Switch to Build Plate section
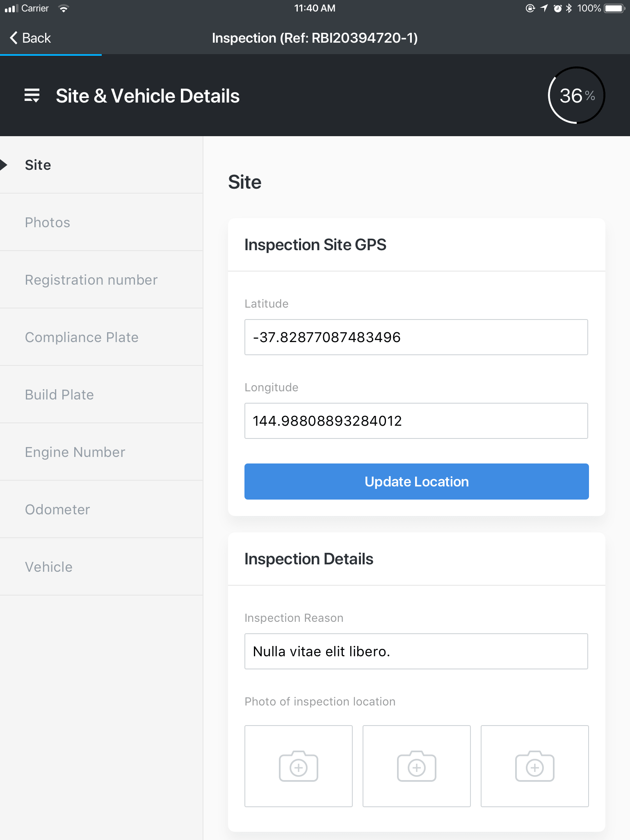 [x=59, y=395]
